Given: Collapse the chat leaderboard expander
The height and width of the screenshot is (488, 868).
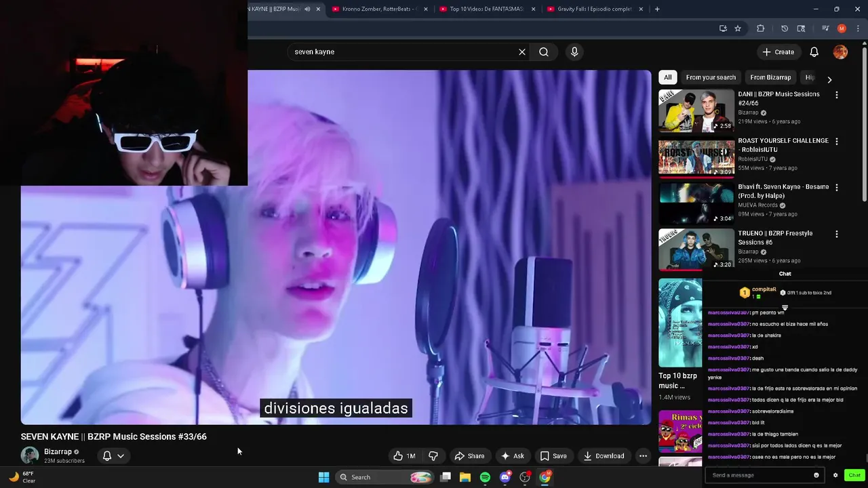Looking at the screenshot, I should pyautogui.click(x=785, y=308).
